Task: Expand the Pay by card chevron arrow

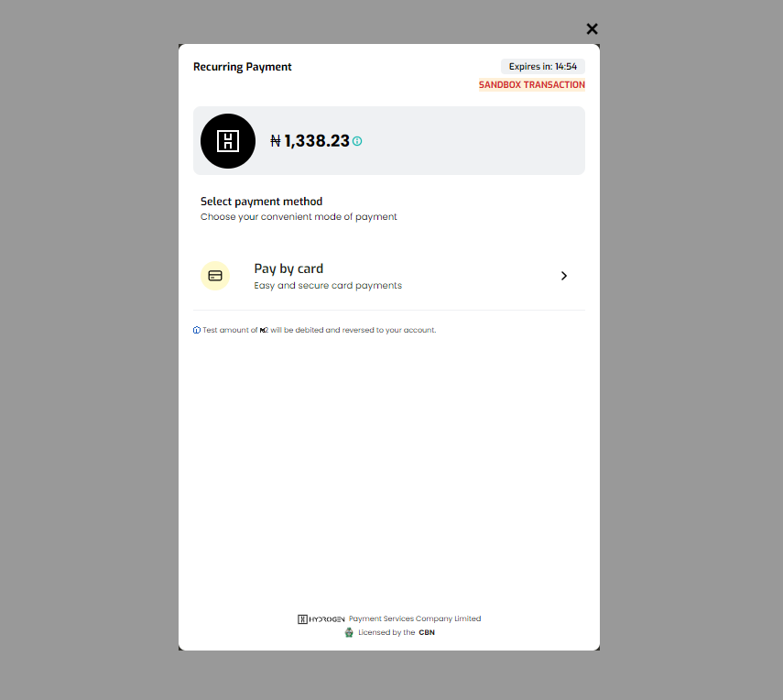Action: pyautogui.click(x=564, y=276)
